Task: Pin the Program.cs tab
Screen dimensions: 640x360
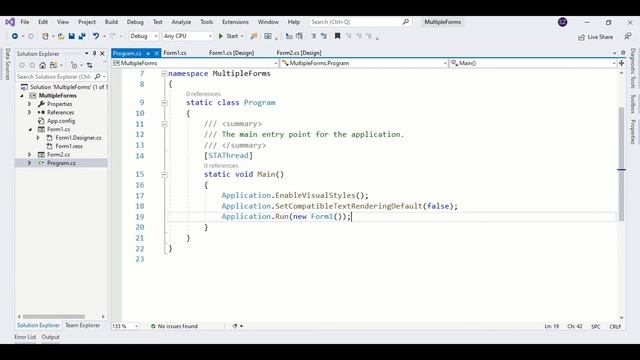Action: pyautogui.click(x=148, y=53)
